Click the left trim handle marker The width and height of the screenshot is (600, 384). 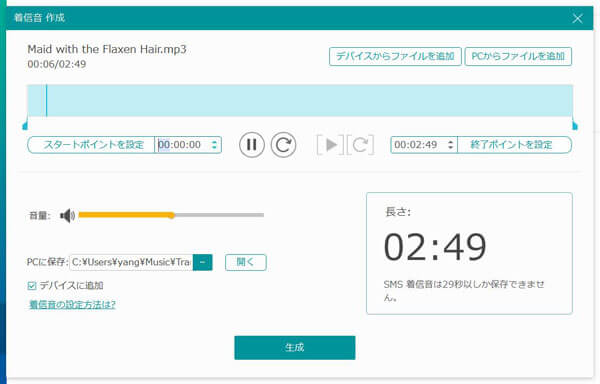click(x=25, y=125)
